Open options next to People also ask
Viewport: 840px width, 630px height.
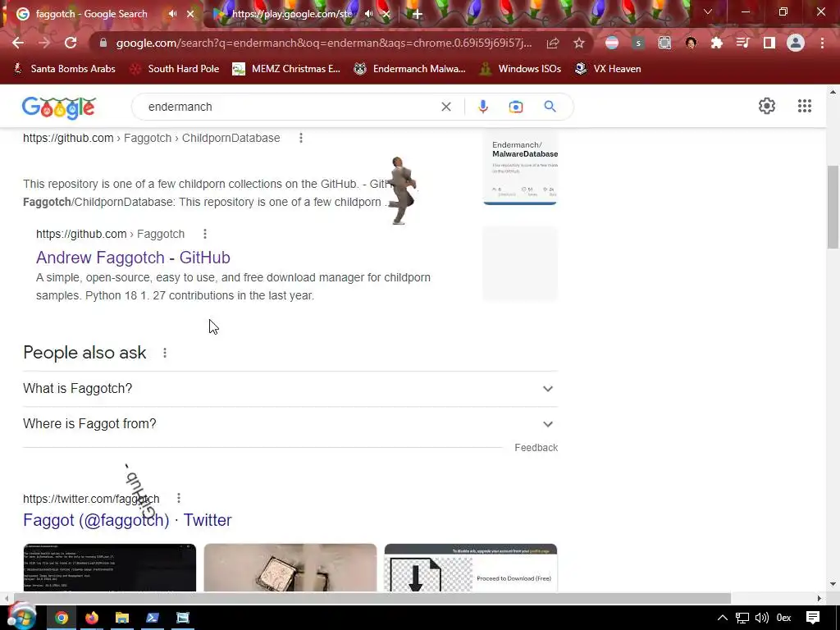pyautogui.click(x=165, y=353)
